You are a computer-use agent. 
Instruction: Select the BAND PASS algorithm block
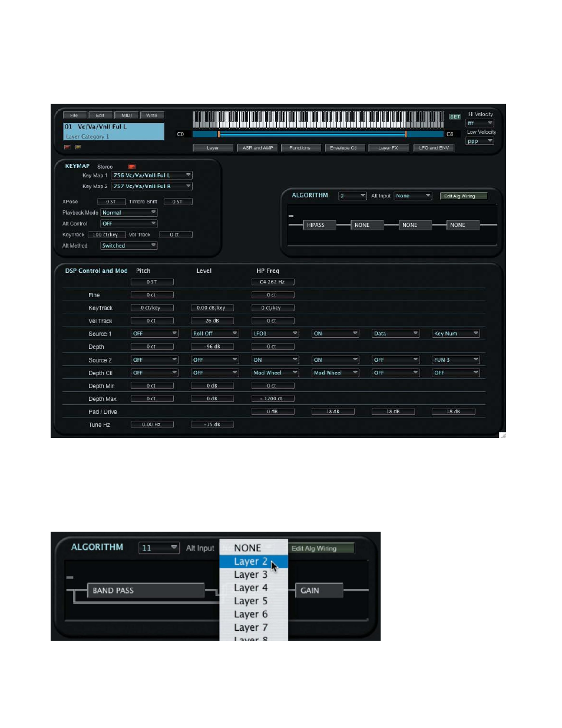(x=146, y=591)
